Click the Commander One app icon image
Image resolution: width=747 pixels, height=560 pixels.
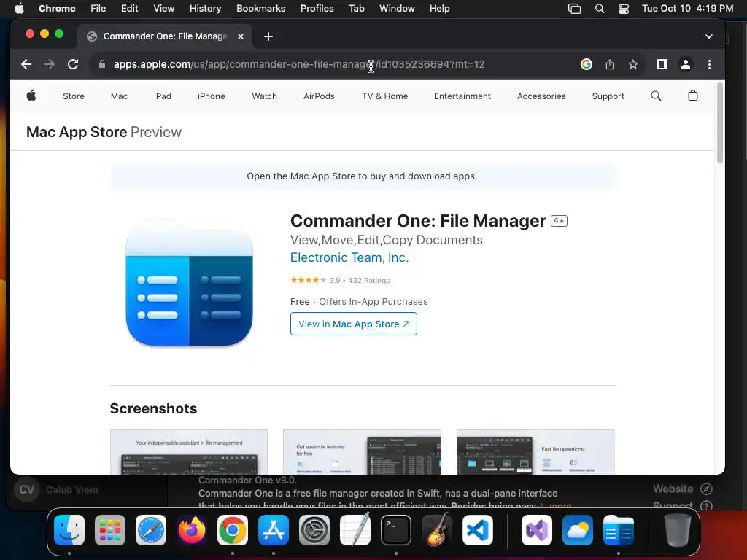189,283
